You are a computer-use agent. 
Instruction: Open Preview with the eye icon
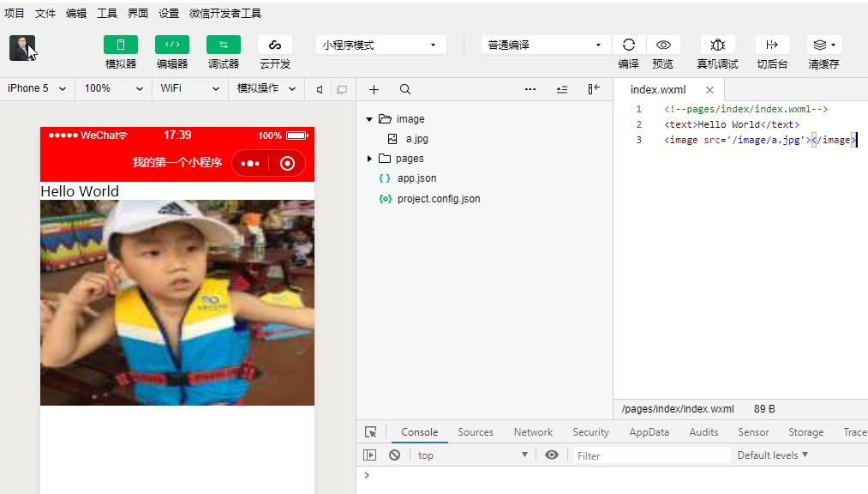pyautogui.click(x=662, y=45)
